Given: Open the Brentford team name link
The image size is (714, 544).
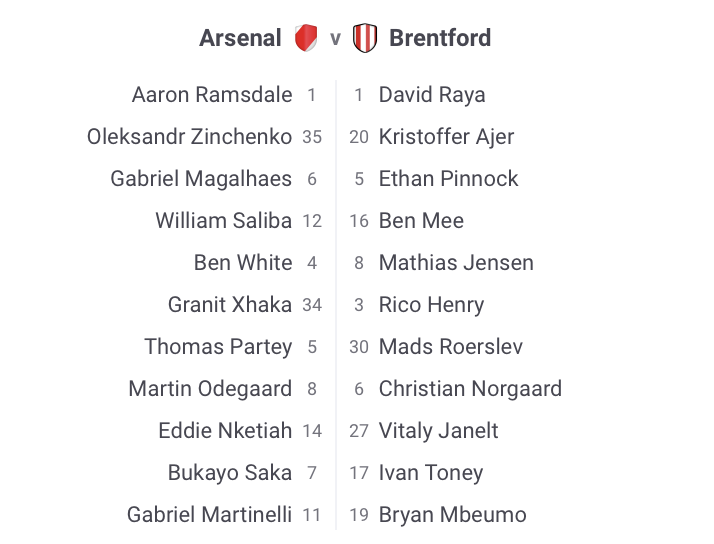Looking at the screenshot, I should [439, 39].
